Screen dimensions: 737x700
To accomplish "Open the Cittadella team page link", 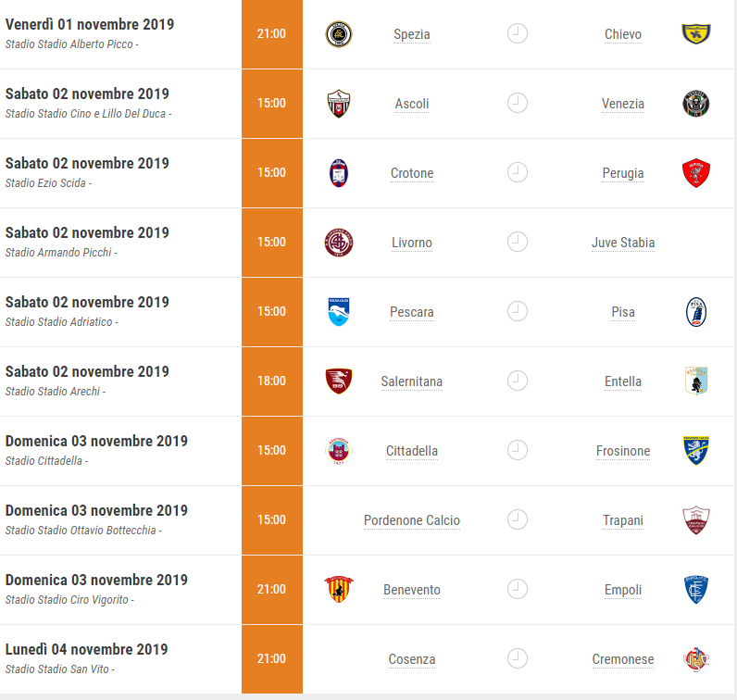I will pos(411,451).
